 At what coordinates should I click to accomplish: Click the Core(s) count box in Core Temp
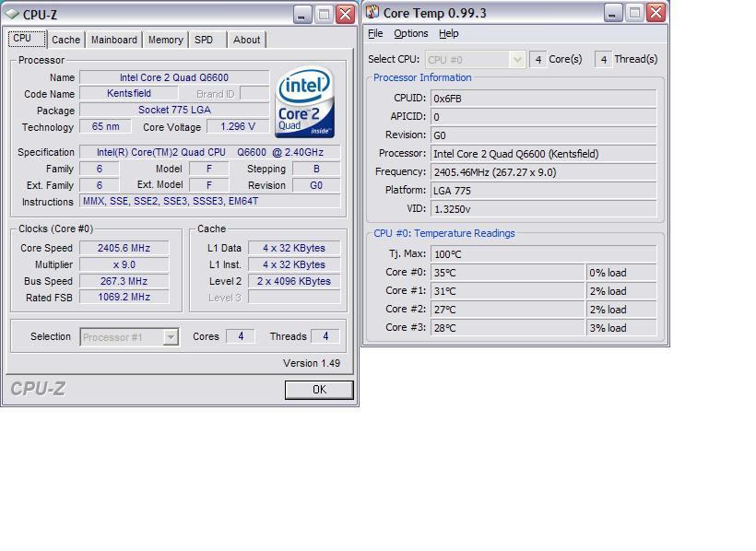point(538,60)
